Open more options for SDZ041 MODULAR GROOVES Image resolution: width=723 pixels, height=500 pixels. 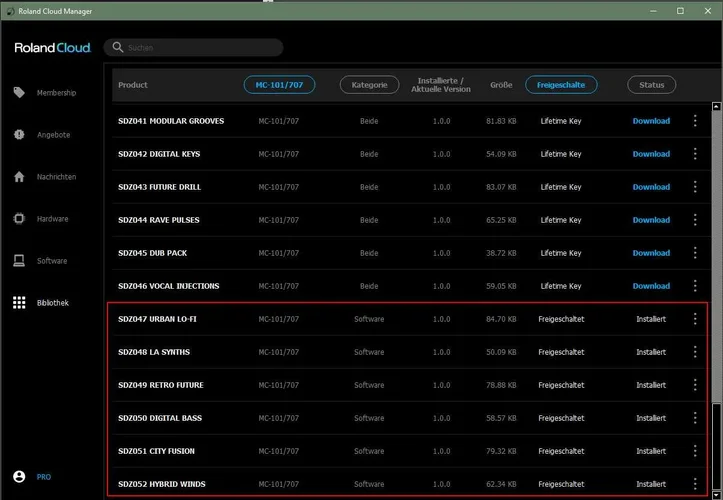pos(695,121)
